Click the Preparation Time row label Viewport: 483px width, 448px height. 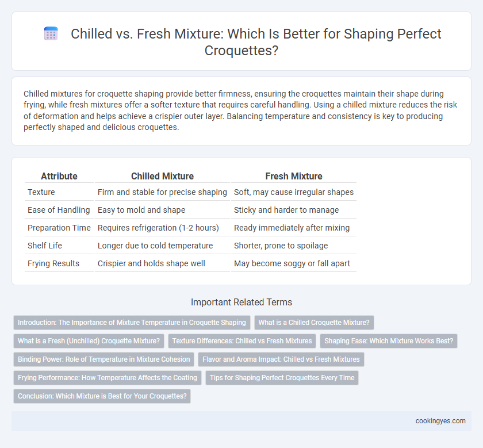click(59, 228)
